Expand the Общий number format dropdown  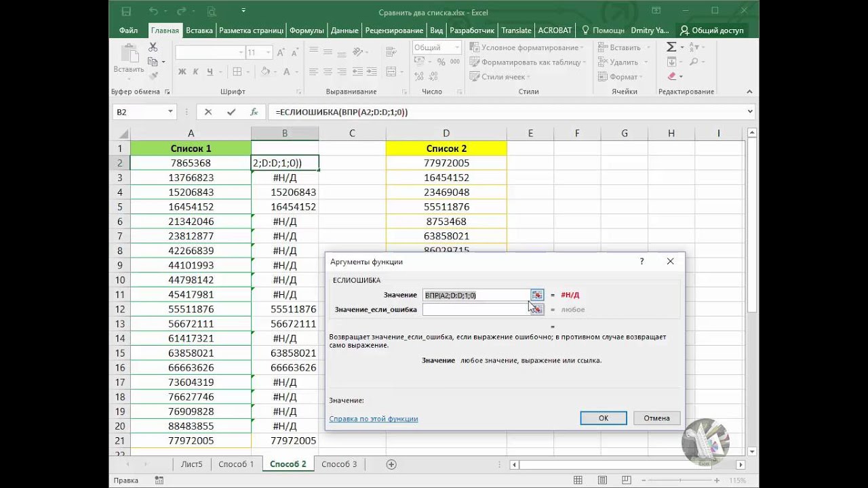coord(456,47)
